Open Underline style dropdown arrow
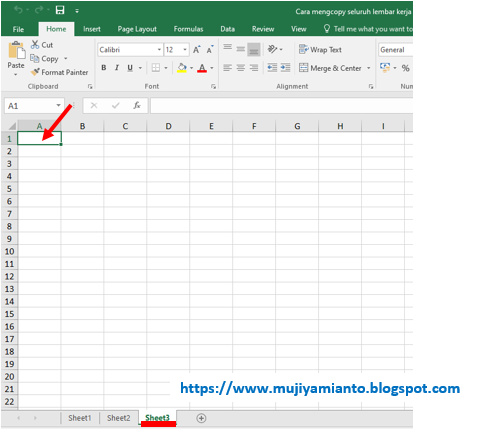Screen dimensions: 477x435 pyautogui.click(x=140, y=68)
